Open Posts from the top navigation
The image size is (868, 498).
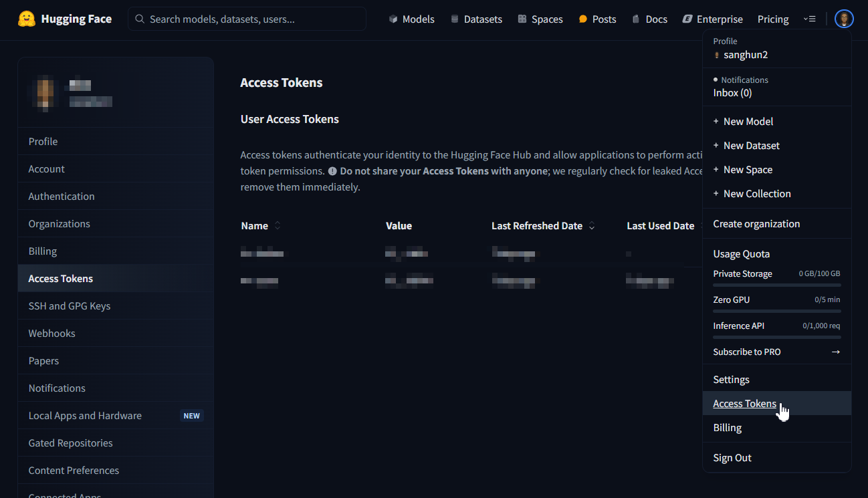597,19
